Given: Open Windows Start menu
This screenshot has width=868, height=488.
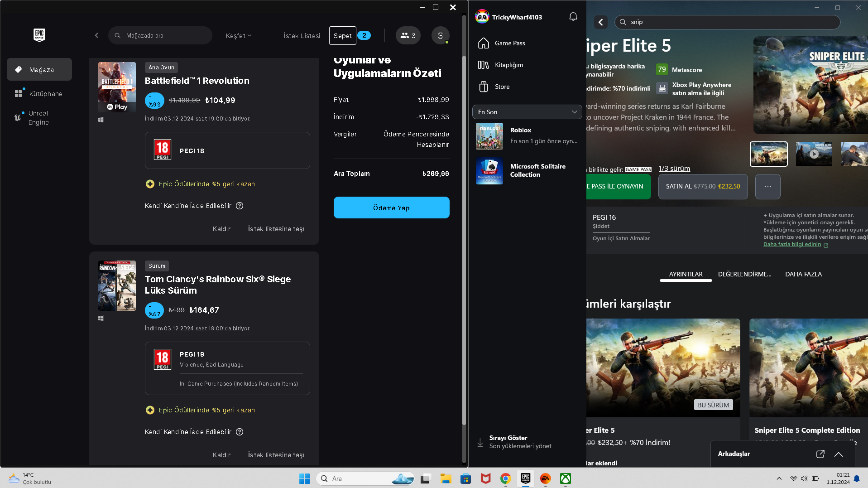Looking at the screenshot, I should [304, 478].
